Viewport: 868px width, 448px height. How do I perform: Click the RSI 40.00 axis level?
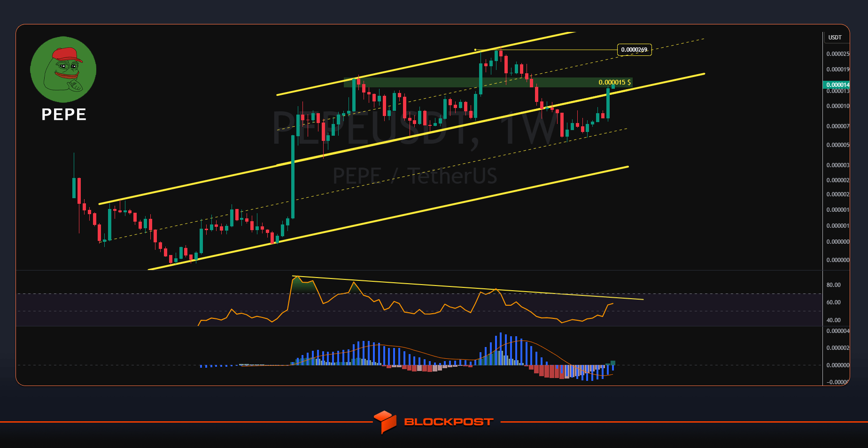(x=833, y=320)
